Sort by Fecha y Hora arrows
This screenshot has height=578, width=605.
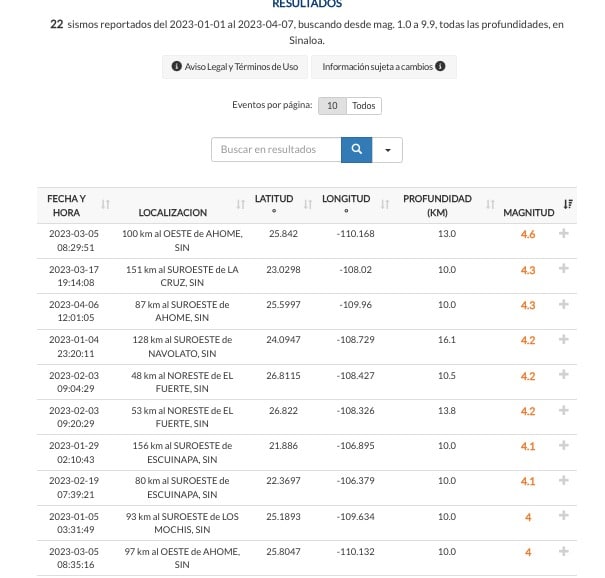click(105, 204)
